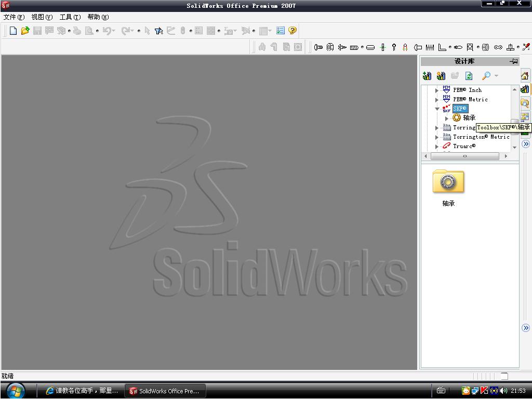Expand the PEM Inch tree node

[x=437, y=90]
